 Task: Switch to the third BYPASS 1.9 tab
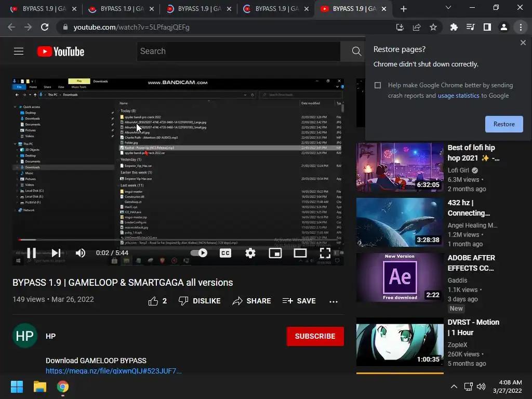(x=198, y=9)
